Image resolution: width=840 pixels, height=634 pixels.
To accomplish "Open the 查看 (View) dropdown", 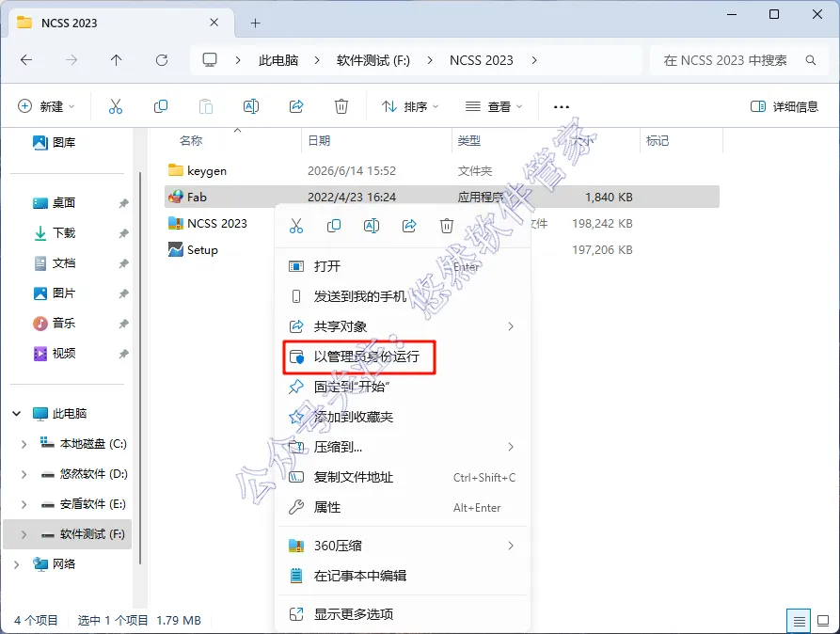I will click(x=494, y=106).
